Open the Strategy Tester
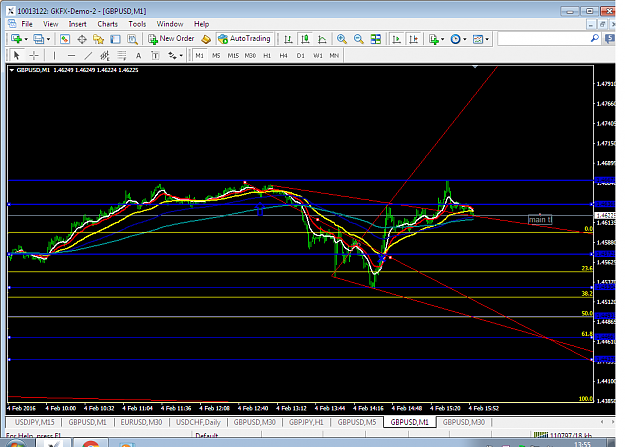Viewport: 625px width, 447px height. (x=132, y=39)
